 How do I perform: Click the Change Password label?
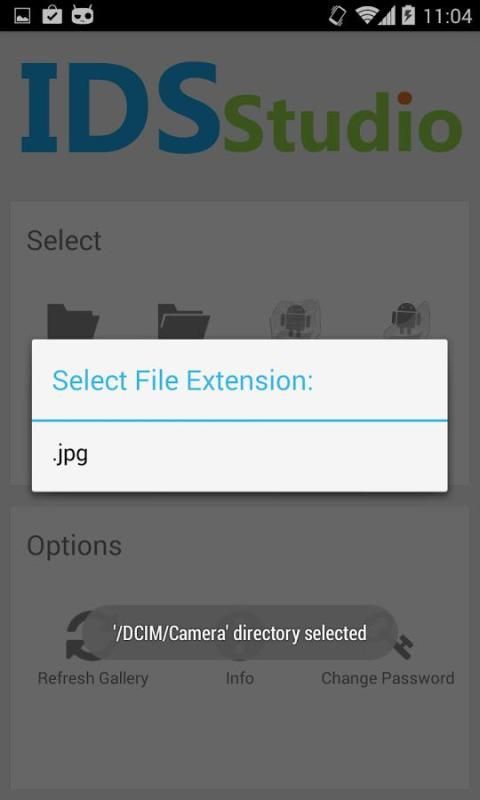(x=388, y=678)
